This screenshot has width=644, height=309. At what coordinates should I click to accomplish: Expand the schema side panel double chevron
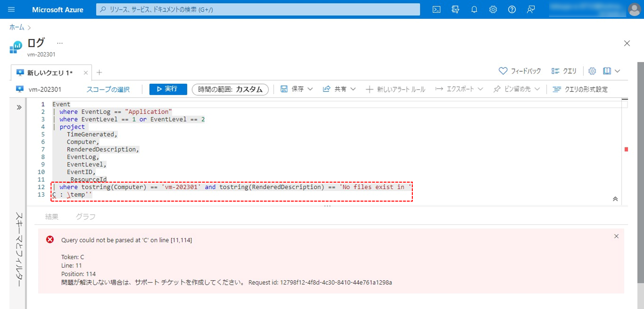point(19,107)
